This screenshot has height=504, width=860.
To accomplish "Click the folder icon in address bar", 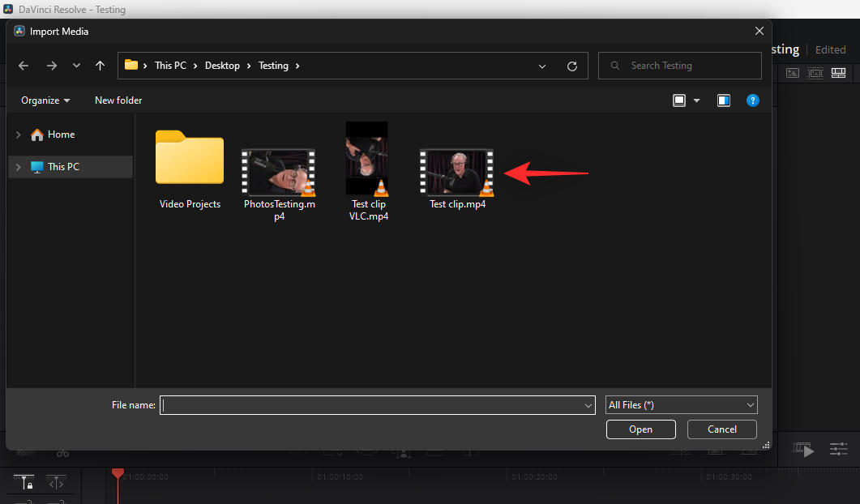I will point(131,66).
